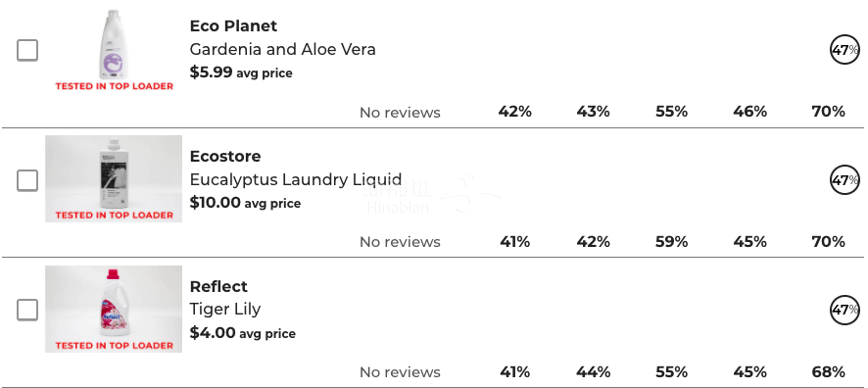Image resolution: width=868 pixels, height=388 pixels.
Task: Click Ecostore's 59% rating value
Action: 671,242
